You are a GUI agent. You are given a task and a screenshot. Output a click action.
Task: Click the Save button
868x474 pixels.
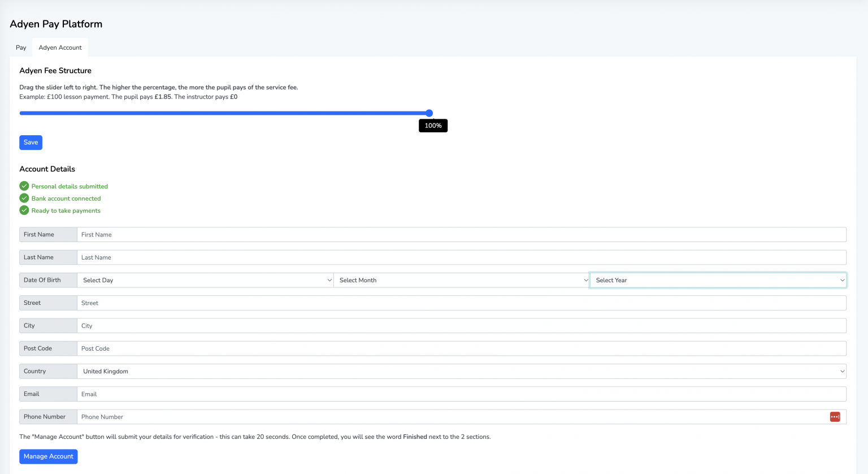click(31, 142)
